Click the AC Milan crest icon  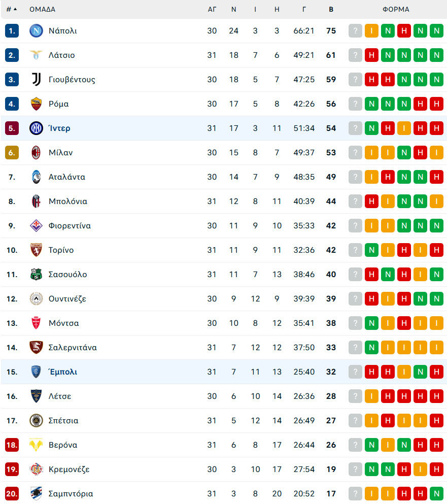[x=37, y=153]
